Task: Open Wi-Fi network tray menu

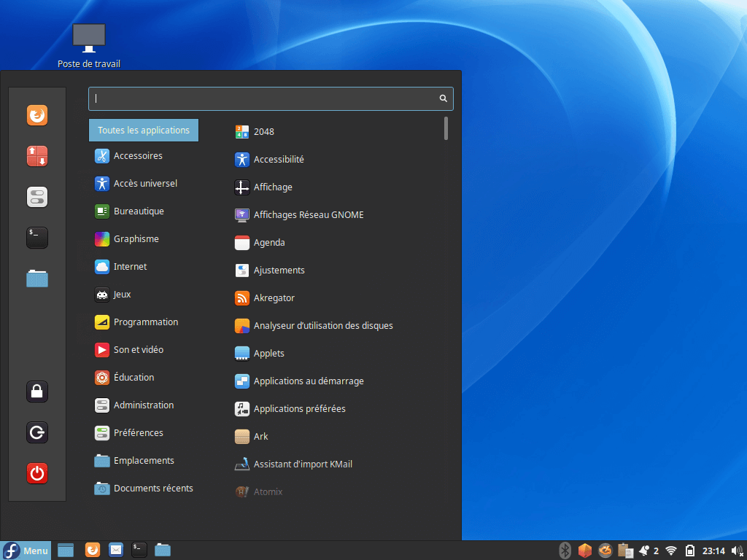Action: pyautogui.click(x=671, y=551)
